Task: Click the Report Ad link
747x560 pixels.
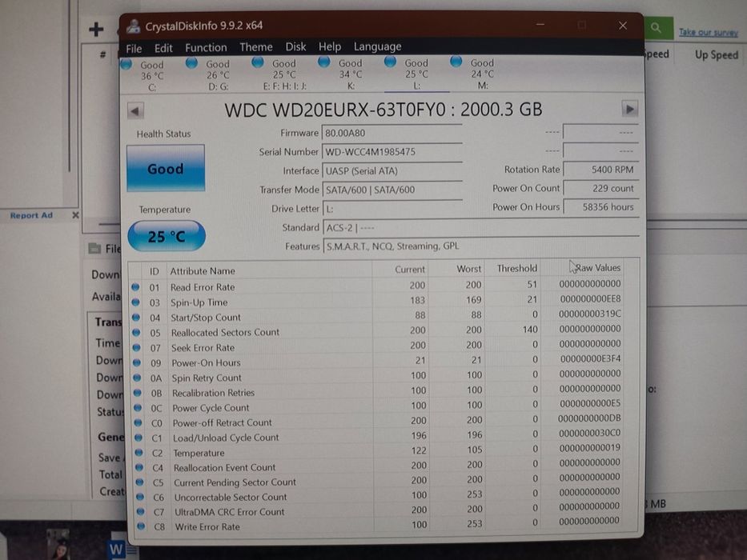Action: [31, 215]
